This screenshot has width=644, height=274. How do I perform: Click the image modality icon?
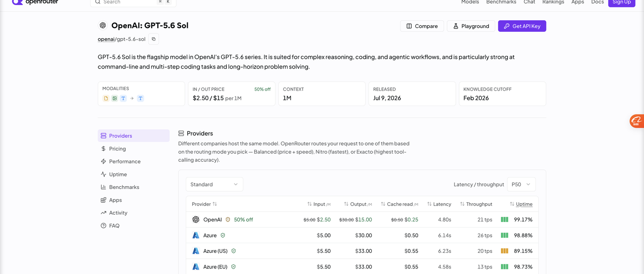(x=115, y=98)
